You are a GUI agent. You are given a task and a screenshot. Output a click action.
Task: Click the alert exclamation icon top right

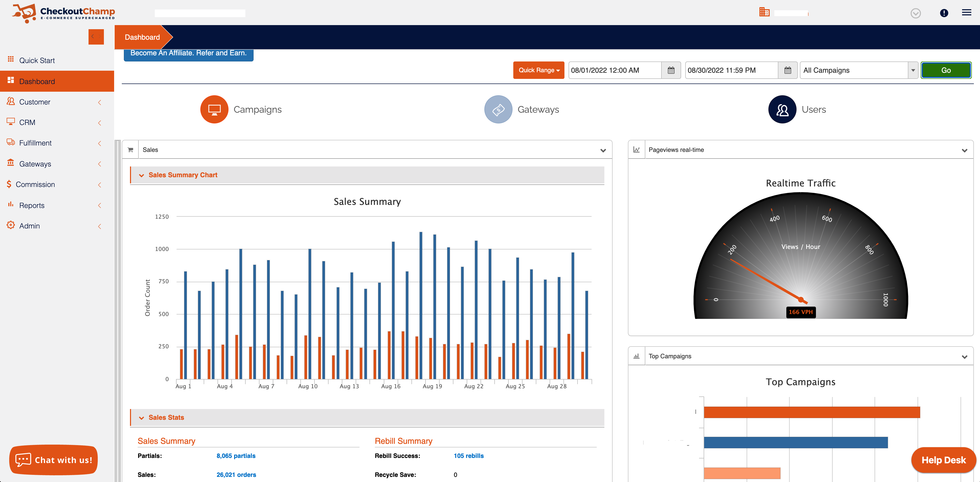pyautogui.click(x=943, y=13)
